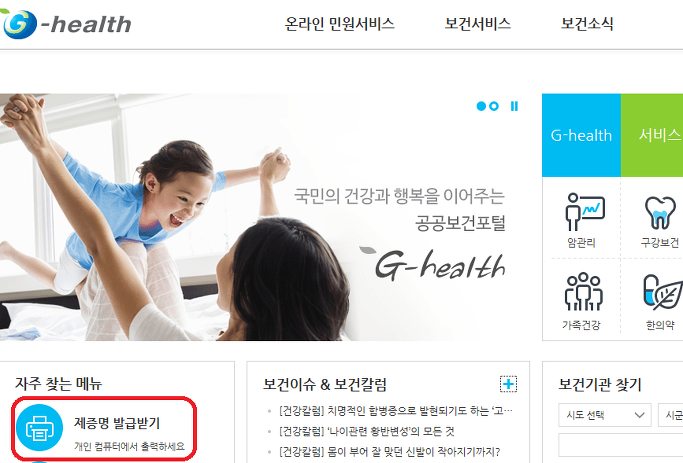Open the 구강보건 tooth icon
Screen dimensions: 683x463
[x=660, y=213]
